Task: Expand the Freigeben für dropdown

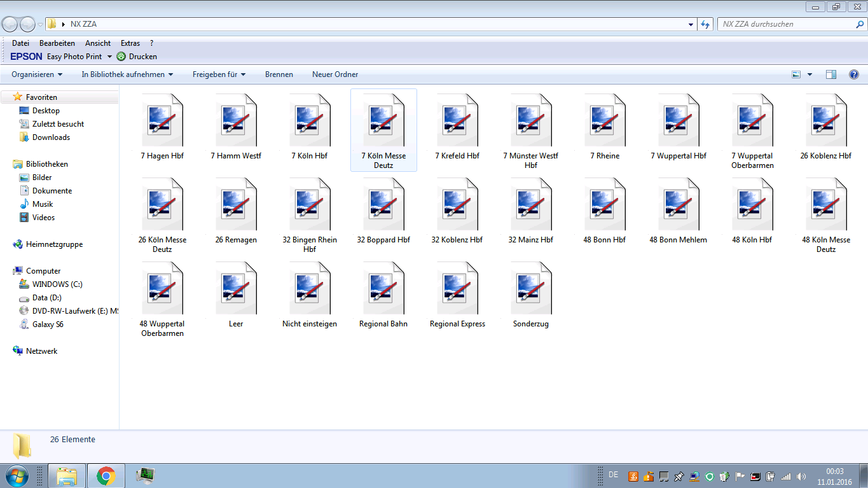Action: [219, 74]
